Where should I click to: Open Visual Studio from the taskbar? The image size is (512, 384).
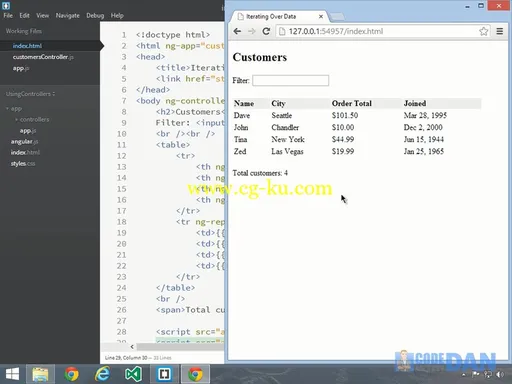pos(133,374)
